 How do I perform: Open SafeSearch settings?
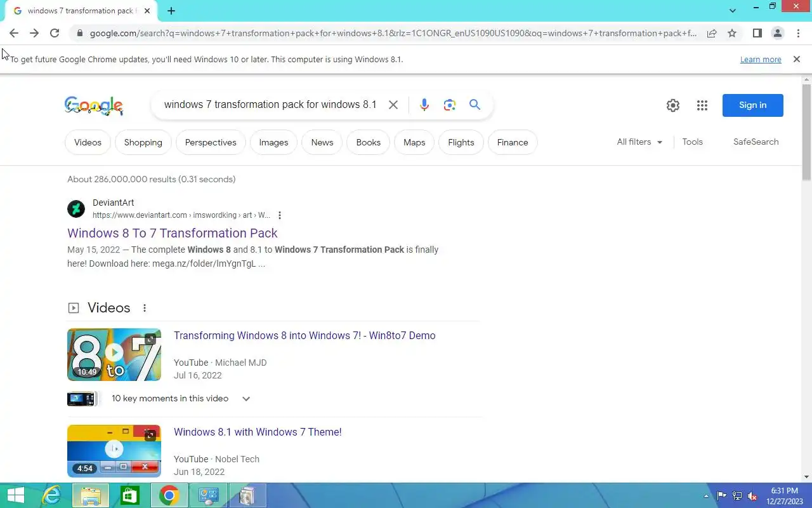(756, 142)
